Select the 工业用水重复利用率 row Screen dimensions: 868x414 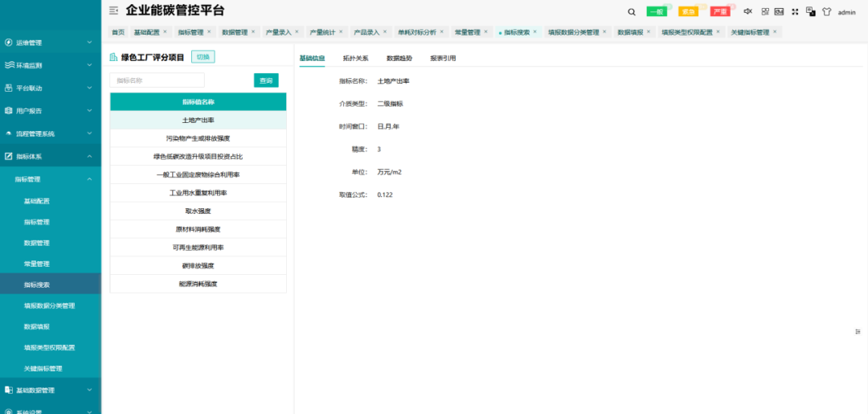[x=199, y=193]
